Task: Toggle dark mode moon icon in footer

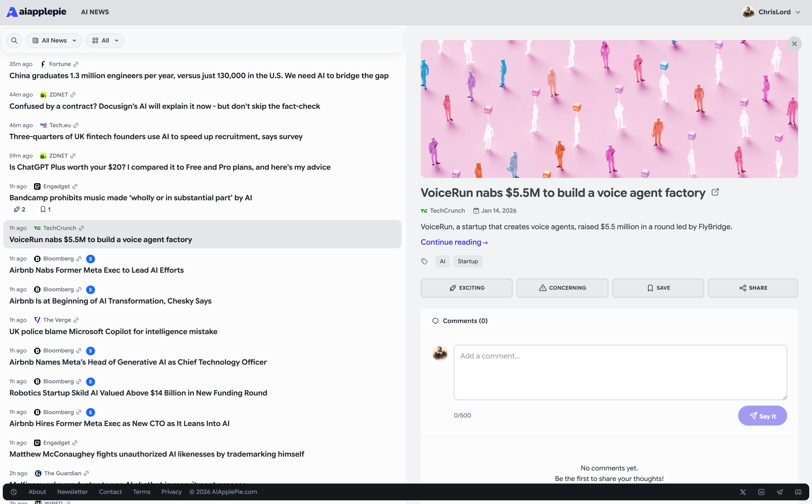Action: pyautogui.click(x=14, y=492)
